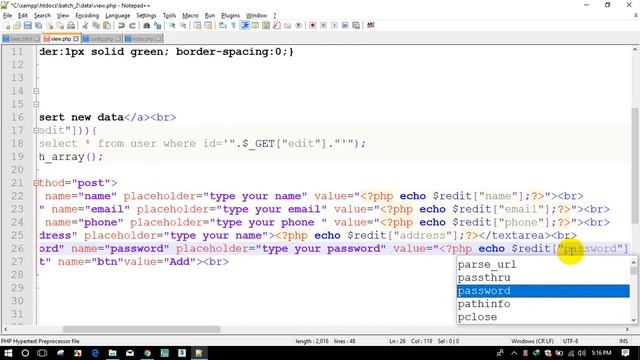This screenshot has width=640, height=360.
Task: Click the Synchronize Horizontal Scrolling icon
Action: [208, 26]
